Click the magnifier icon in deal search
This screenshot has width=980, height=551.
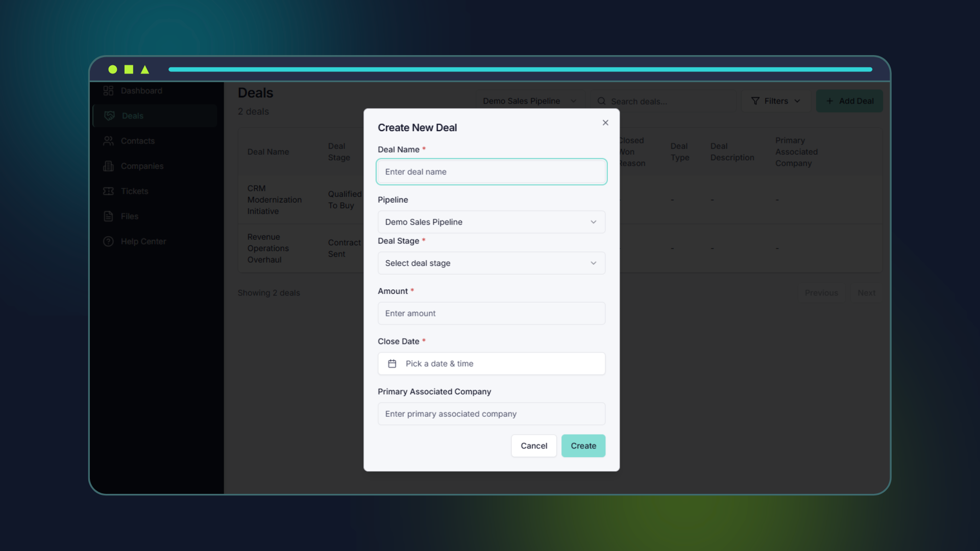[x=602, y=101]
